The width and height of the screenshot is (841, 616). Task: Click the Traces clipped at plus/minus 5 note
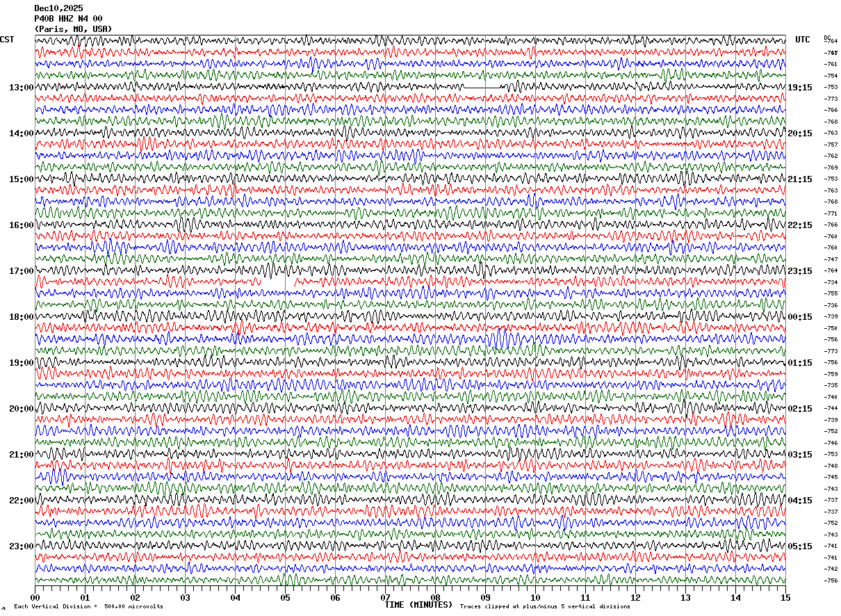point(545,606)
